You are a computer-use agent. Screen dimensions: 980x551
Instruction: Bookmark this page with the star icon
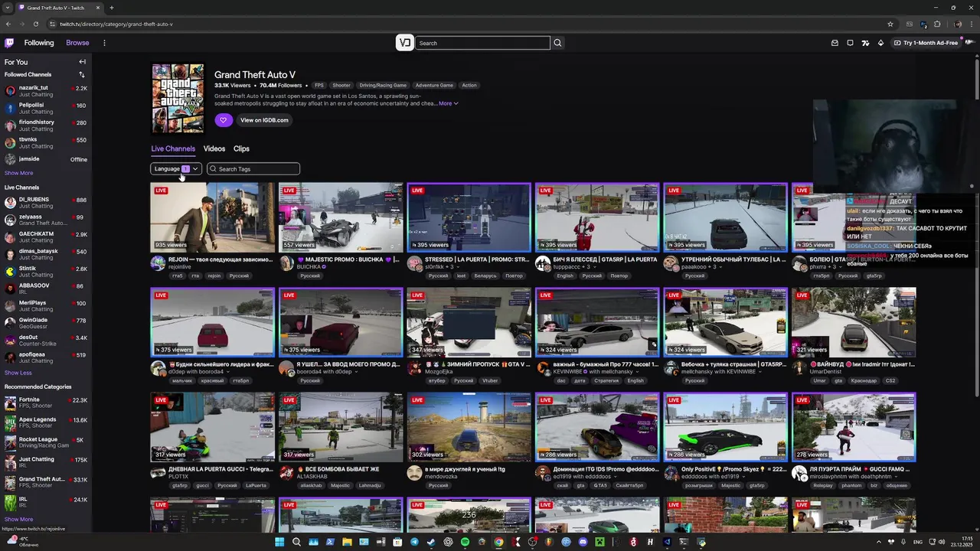point(890,24)
